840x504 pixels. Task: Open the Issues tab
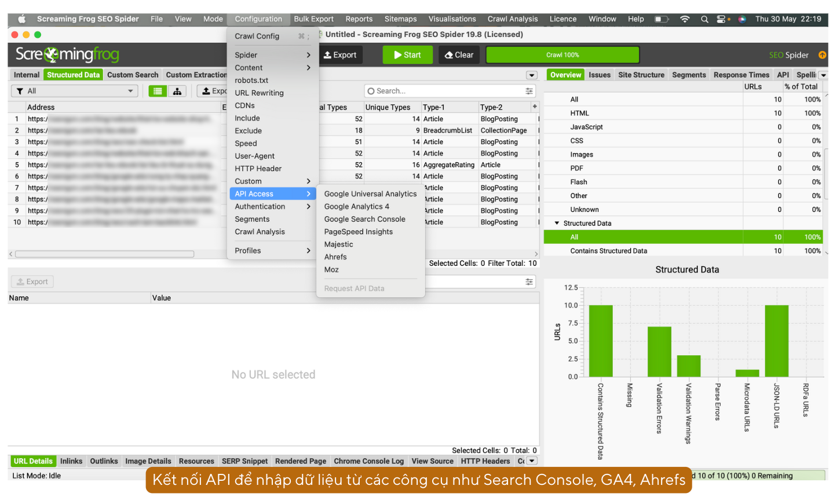tap(600, 75)
